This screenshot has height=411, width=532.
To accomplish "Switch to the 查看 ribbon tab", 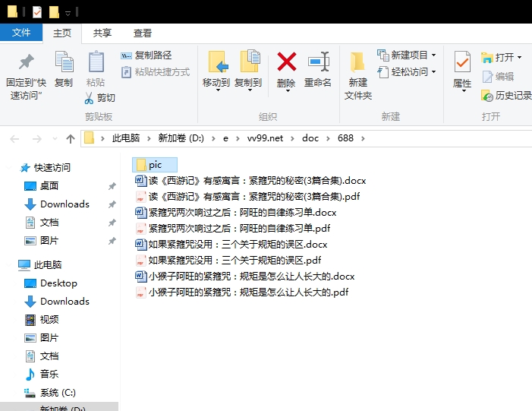I will (143, 33).
